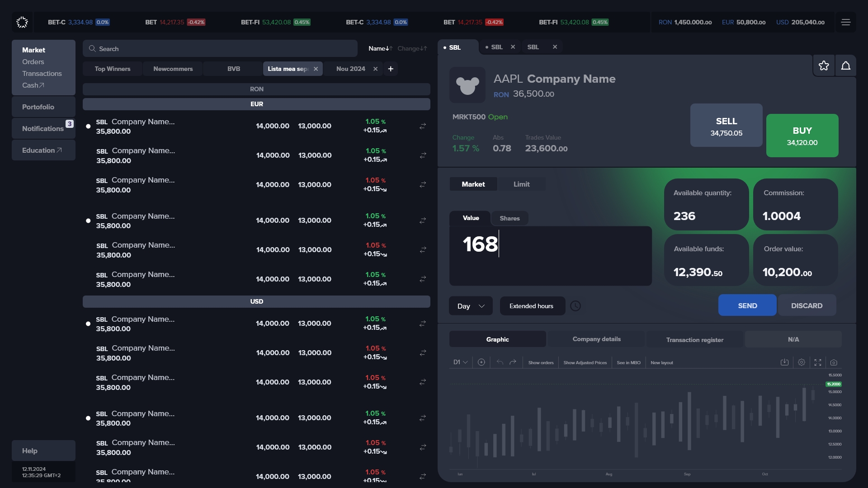Open the hamburger menu in top bar

(845, 22)
